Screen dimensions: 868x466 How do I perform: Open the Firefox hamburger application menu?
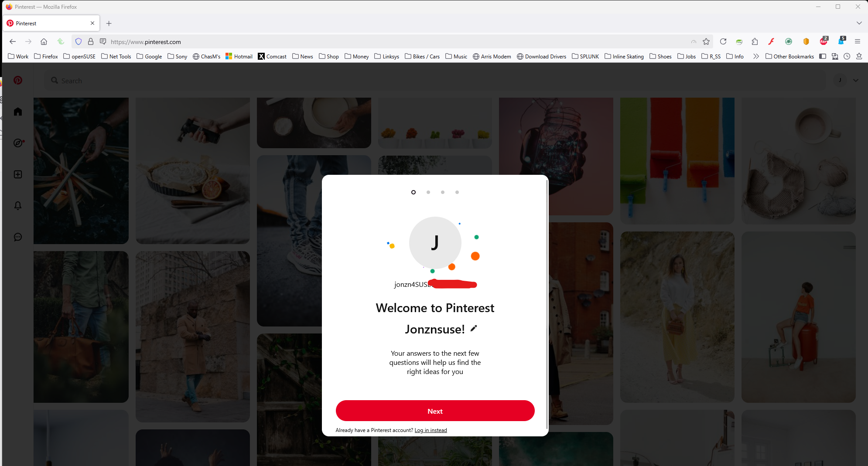pyautogui.click(x=858, y=42)
